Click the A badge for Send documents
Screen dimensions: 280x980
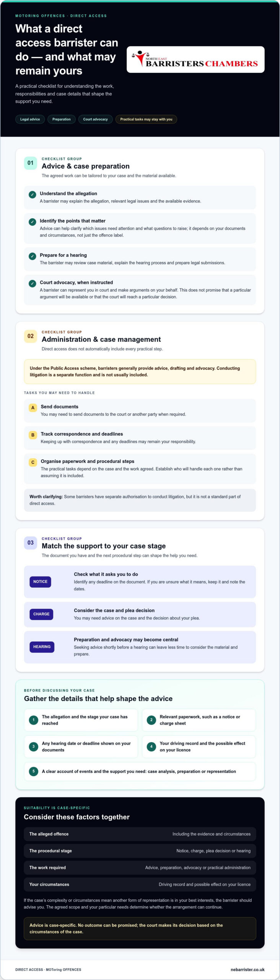coord(33,408)
